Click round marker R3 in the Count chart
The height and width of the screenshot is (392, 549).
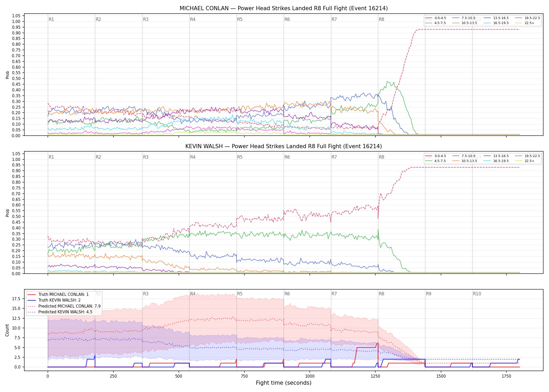[x=146, y=294]
